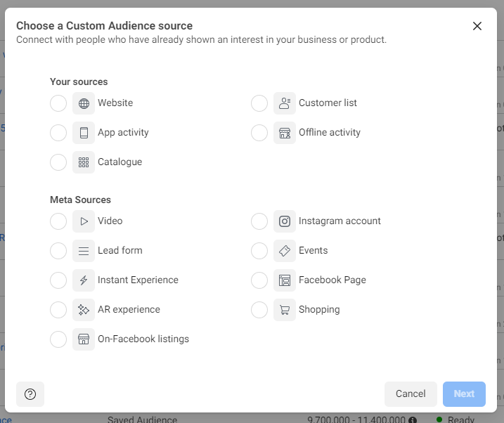504x423 pixels.
Task: Select the AR experience radio button
Action: [58, 310]
